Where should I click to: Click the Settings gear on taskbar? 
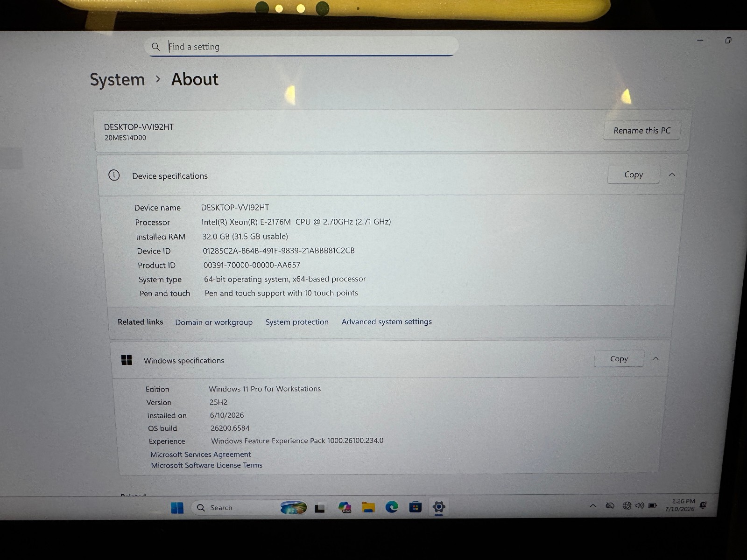click(x=439, y=507)
